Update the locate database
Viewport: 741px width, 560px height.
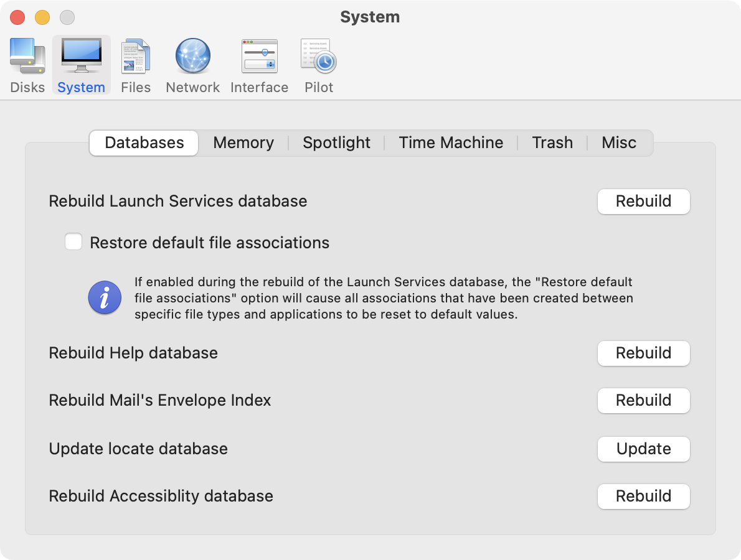pos(643,449)
